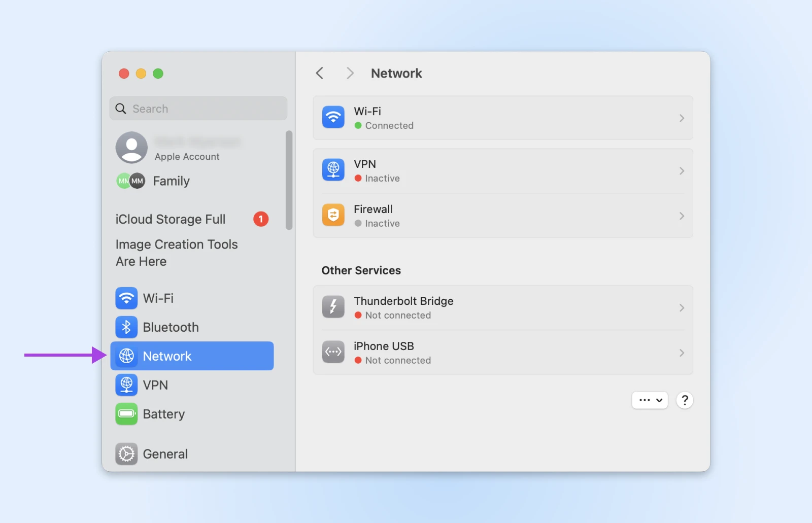
Task: Select Network in the sidebar
Action: (x=192, y=356)
